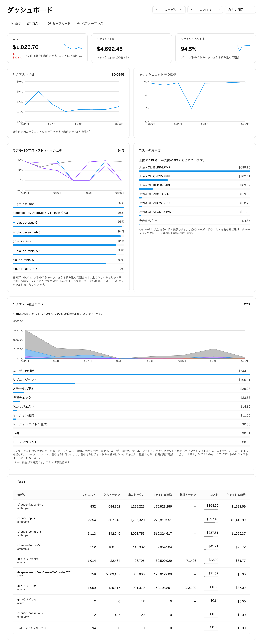Open the 概要 tab

15,23
